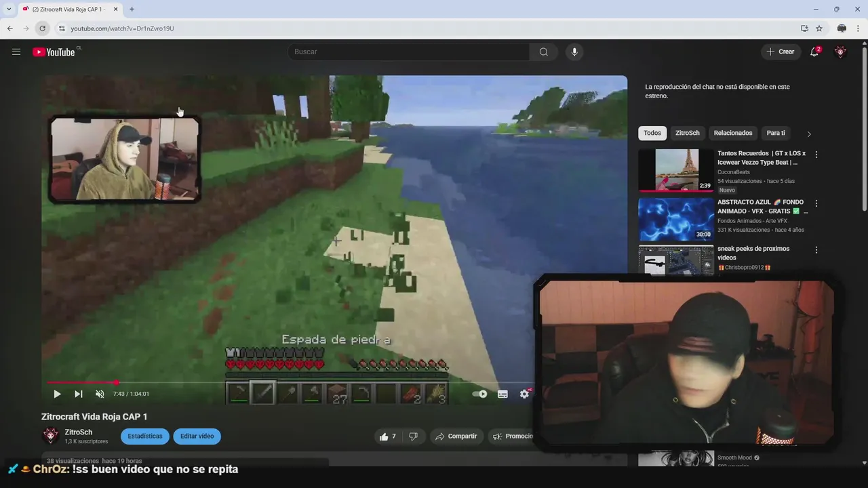
Task: Open Tantos Recuerdos video thumbnail
Action: (x=676, y=170)
